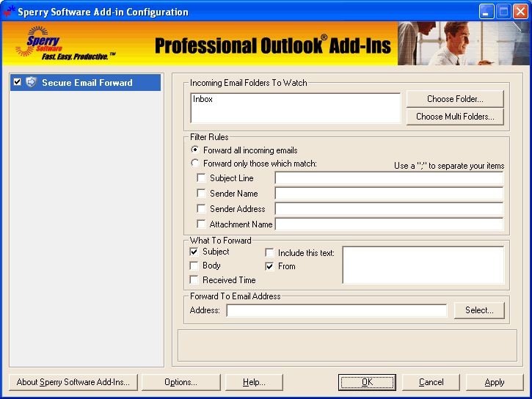Click the Attachment Name filter text field
This screenshot has height=399, width=532.
389,224
